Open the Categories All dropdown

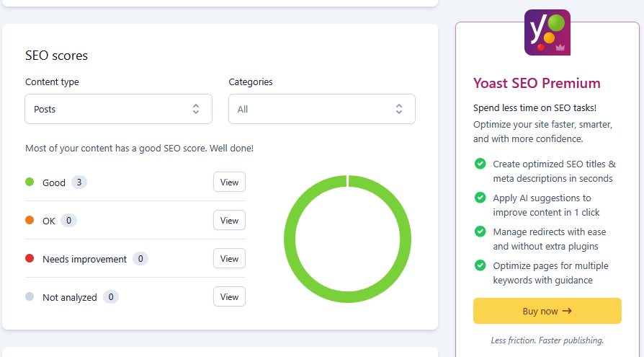click(321, 109)
